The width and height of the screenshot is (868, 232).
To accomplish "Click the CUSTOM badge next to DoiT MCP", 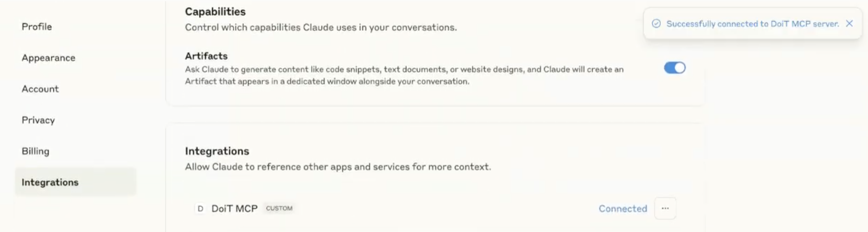I will [x=279, y=208].
